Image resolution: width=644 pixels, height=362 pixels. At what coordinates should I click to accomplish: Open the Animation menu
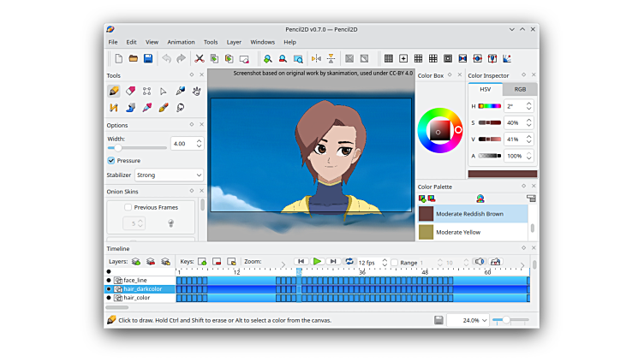pos(181,42)
